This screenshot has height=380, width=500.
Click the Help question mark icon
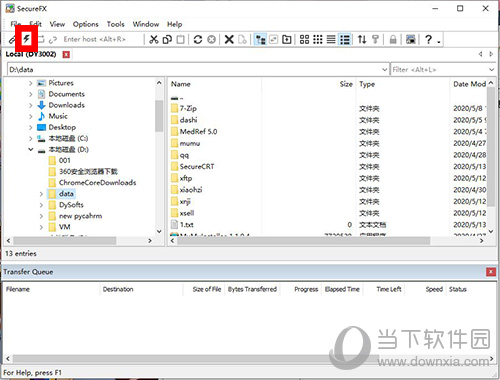429,39
